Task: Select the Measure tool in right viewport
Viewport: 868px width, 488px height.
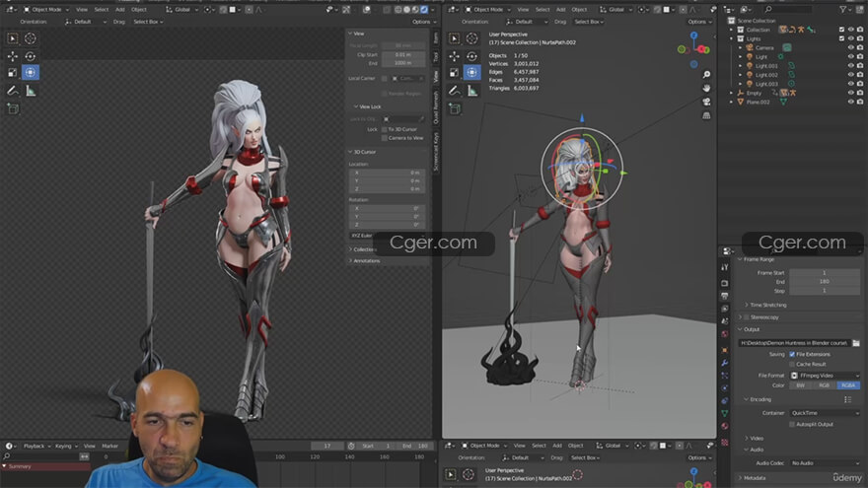Action: pyautogui.click(x=472, y=91)
